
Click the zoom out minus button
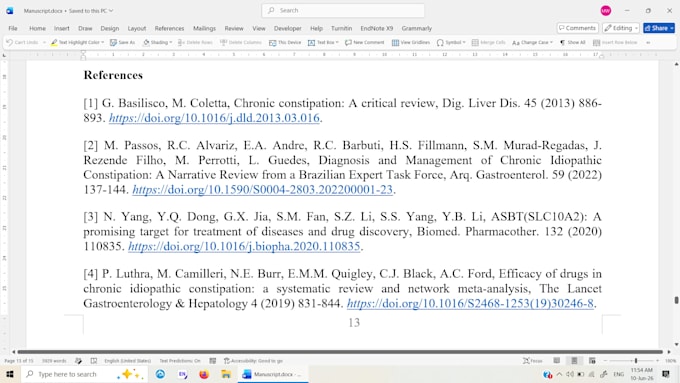605,361
